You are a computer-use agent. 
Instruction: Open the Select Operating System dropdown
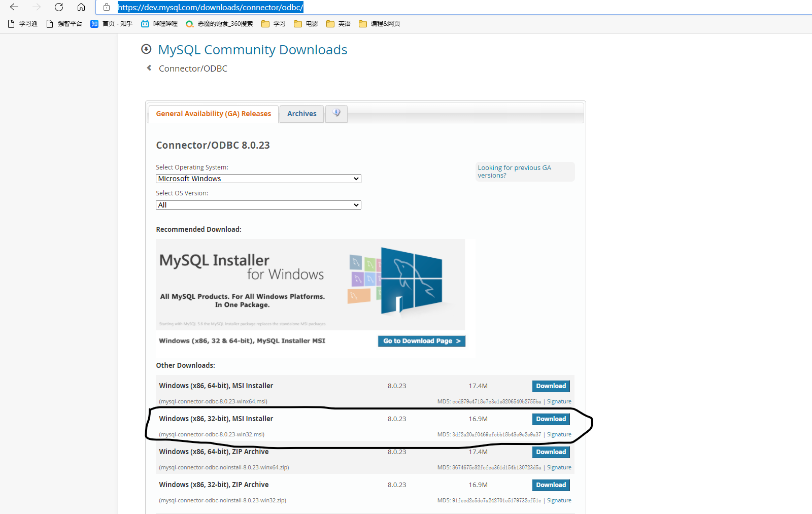(x=258, y=179)
